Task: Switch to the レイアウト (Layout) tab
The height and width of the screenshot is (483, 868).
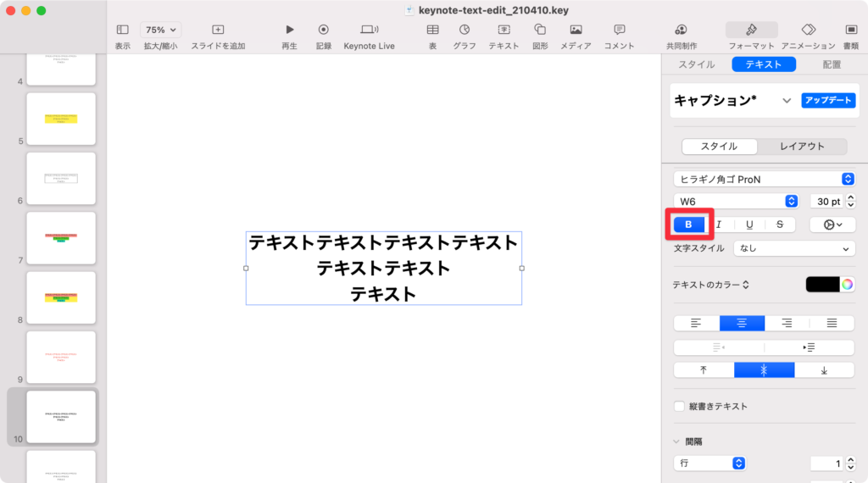Action: [x=802, y=147]
